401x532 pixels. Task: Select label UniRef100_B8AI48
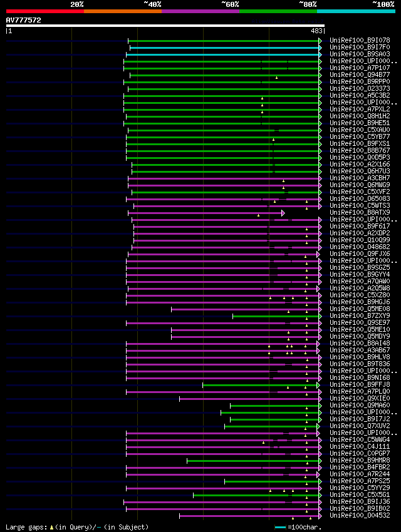pyautogui.click(x=360, y=344)
